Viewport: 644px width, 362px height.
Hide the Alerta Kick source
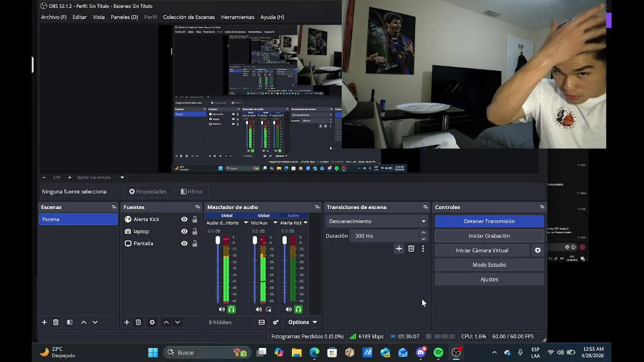pos(184,219)
